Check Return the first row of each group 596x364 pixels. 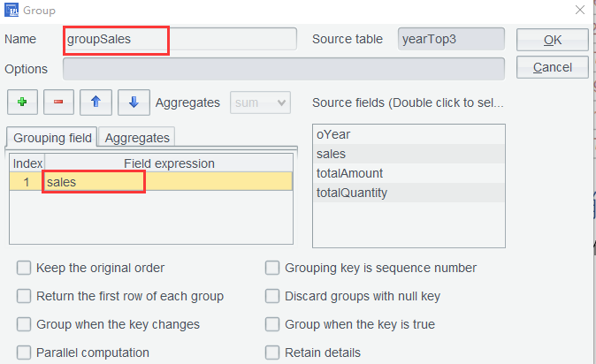[25, 296]
